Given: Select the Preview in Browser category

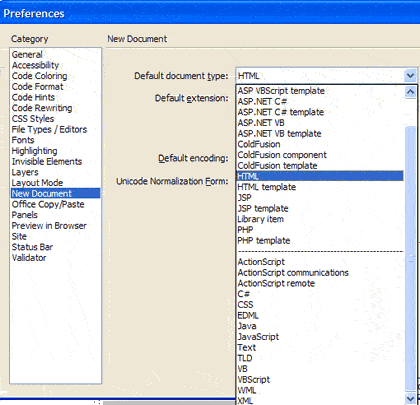Looking at the screenshot, I should [49, 226].
